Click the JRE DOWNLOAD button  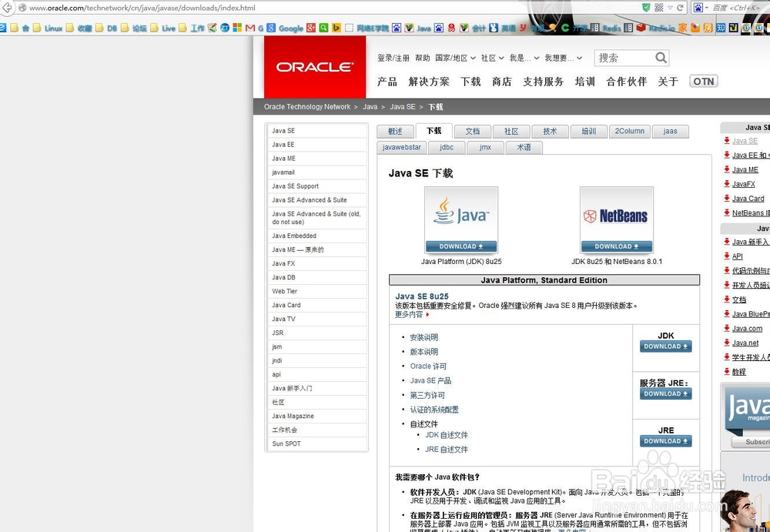(665, 441)
